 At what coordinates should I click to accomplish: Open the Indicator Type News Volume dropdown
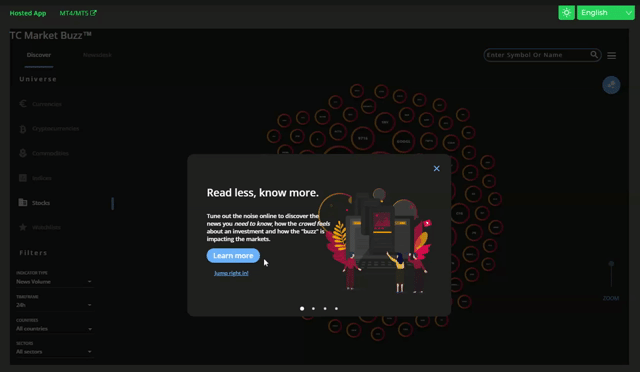[x=54, y=282]
